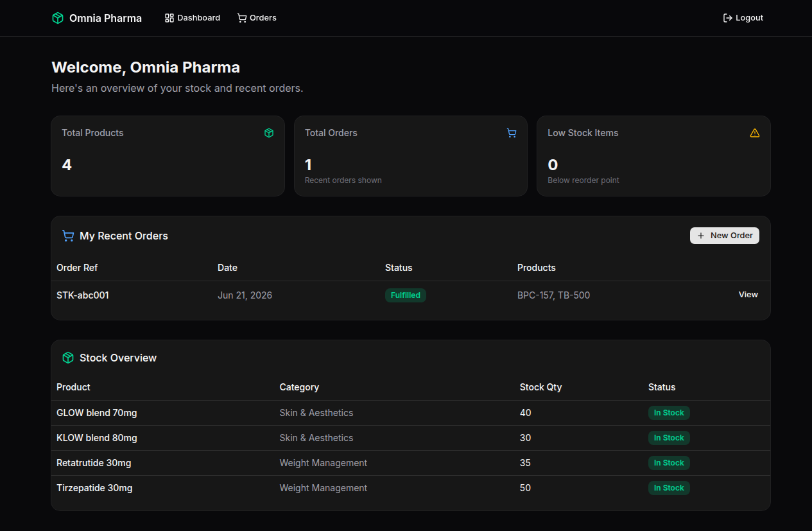Click the date Jun 21, 2026
This screenshot has height=531, width=812.
pos(245,295)
